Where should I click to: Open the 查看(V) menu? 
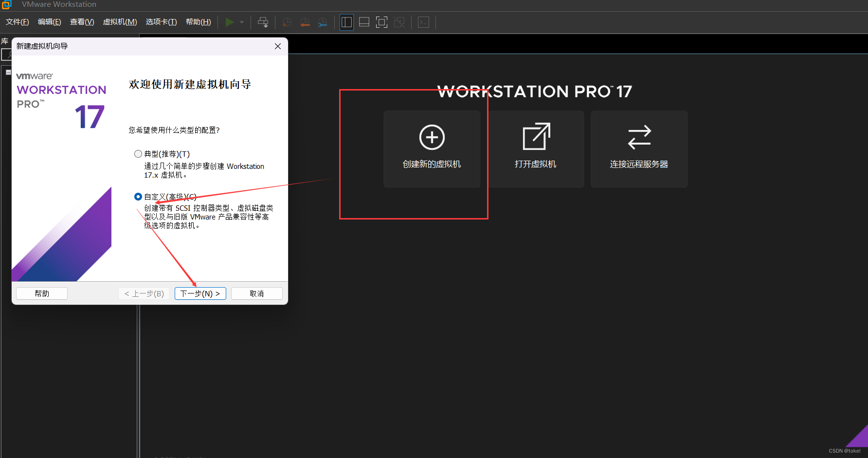(82, 22)
